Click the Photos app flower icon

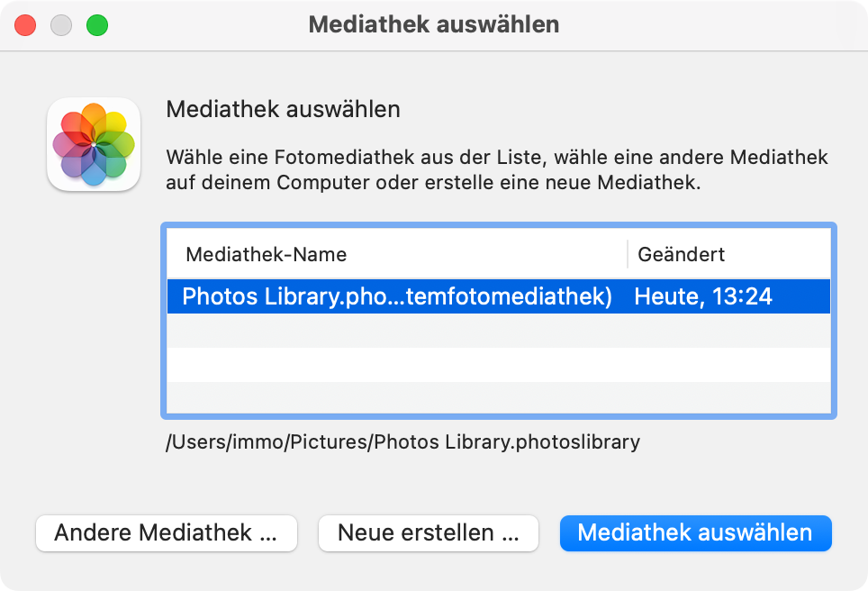[94, 144]
